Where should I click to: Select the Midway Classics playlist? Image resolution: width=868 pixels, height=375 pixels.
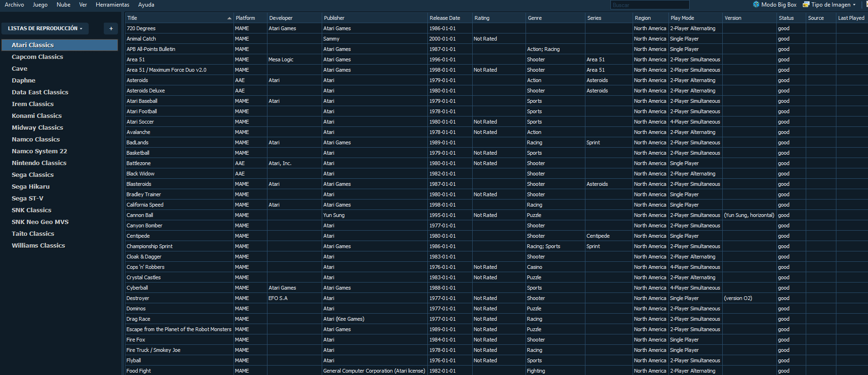tap(37, 127)
